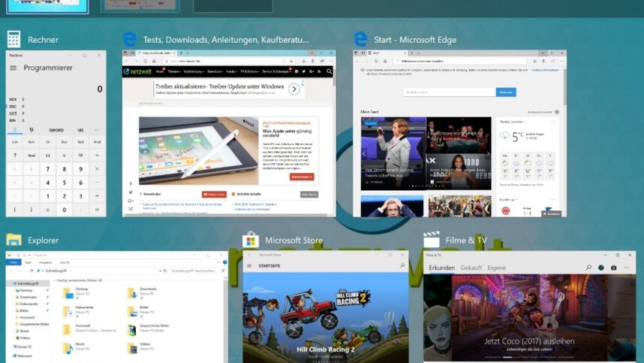Click the Xor key in Rechner
644x363 pixels.
click(64, 142)
